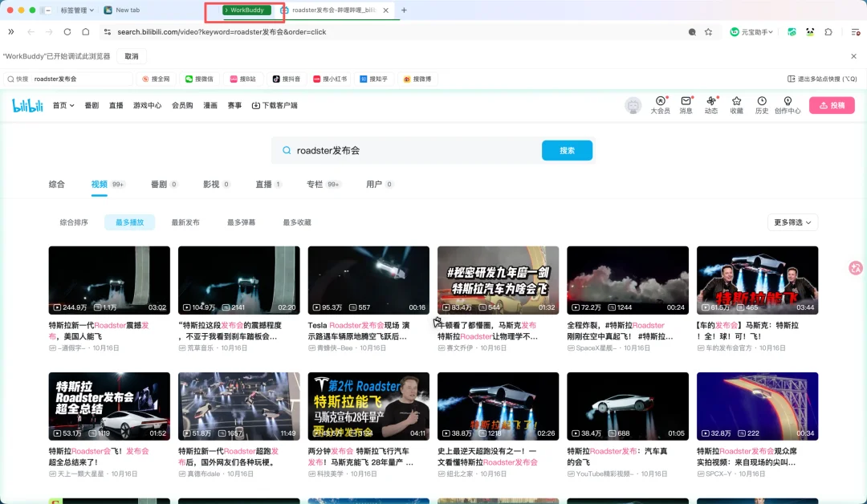The image size is (867, 504).
Task: Click the green extension icon beside panda
Action: point(792,32)
